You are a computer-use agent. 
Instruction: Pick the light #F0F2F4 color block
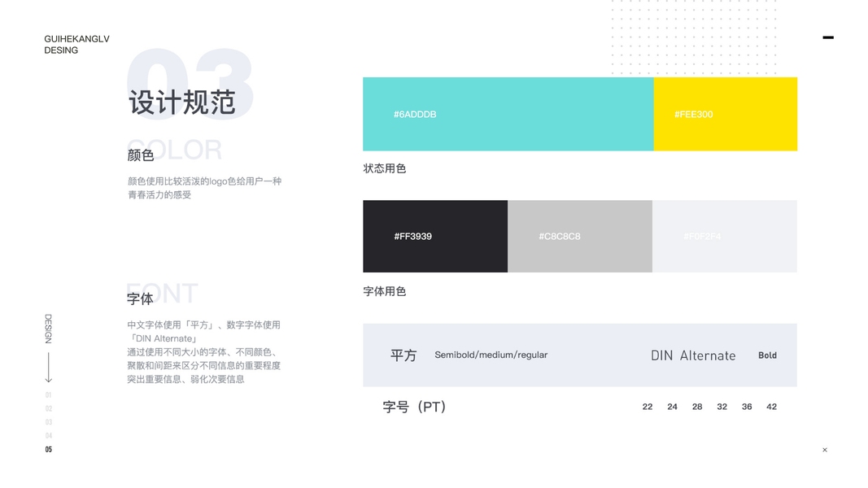725,236
